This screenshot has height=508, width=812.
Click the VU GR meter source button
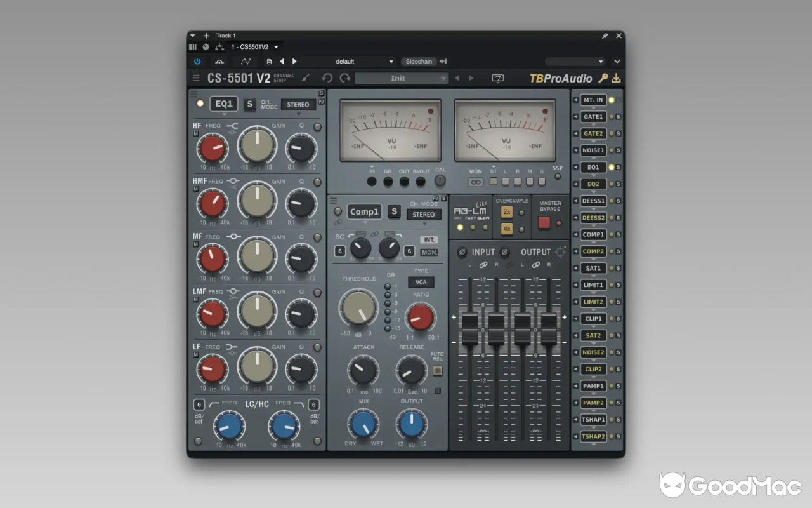point(388,182)
